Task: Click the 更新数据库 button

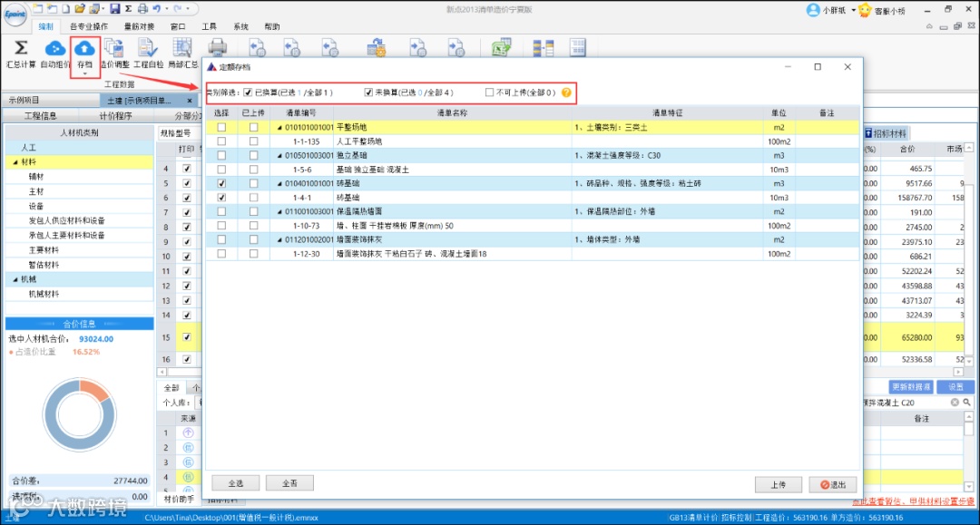Action: (911, 387)
